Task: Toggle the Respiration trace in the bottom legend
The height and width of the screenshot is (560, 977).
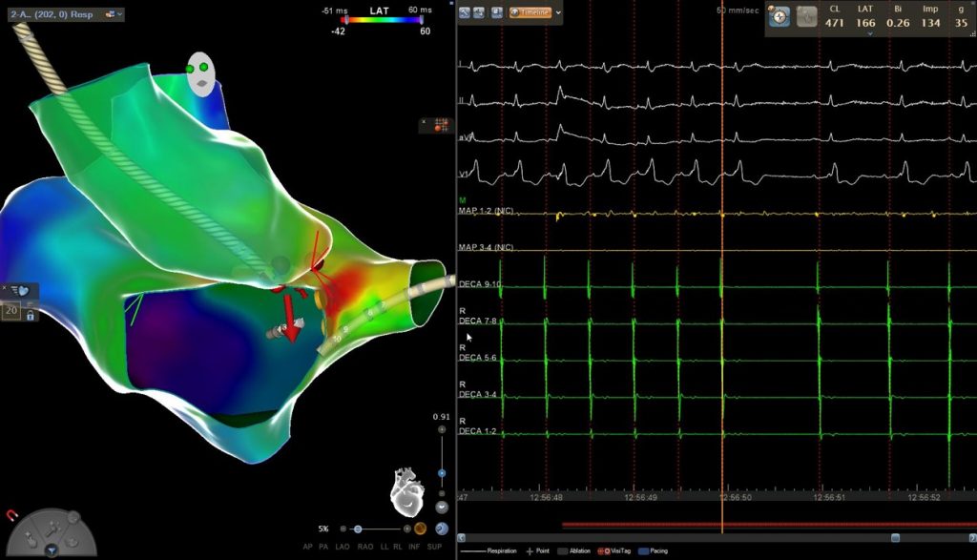Action: point(503,550)
